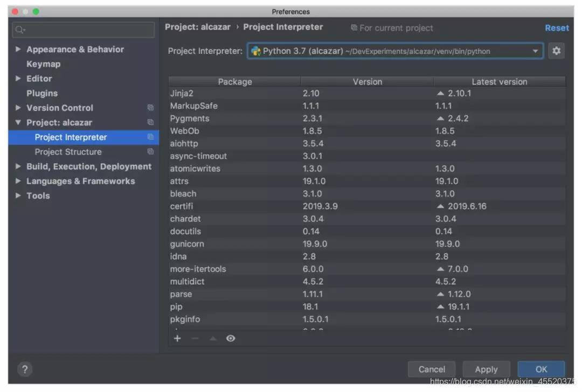The width and height of the screenshot is (582, 392).
Task: Click upgrade arrow next to pip 19.1.1
Action: coord(440,307)
